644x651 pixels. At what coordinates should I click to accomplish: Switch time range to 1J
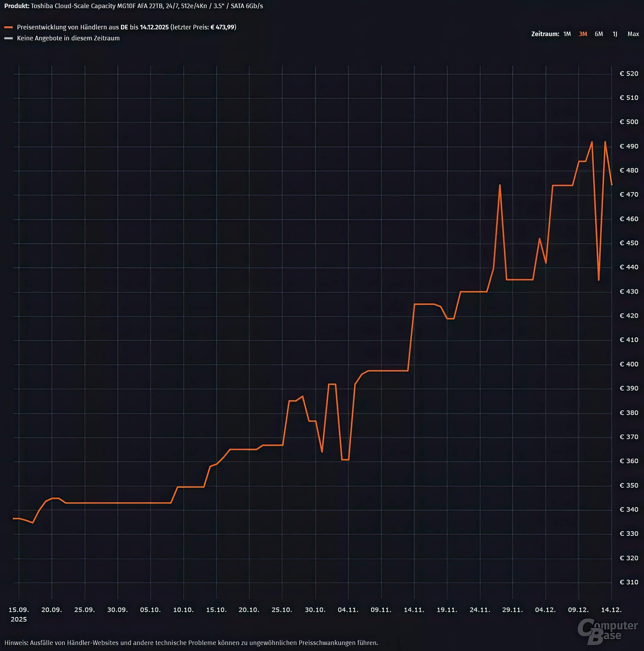coord(615,34)
